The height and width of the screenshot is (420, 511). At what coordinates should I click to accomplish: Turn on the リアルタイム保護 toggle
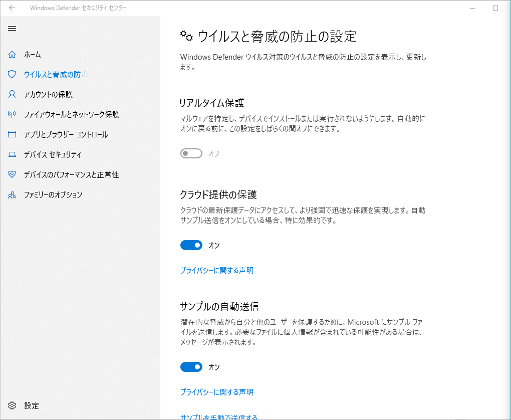[x=191, y=153]
